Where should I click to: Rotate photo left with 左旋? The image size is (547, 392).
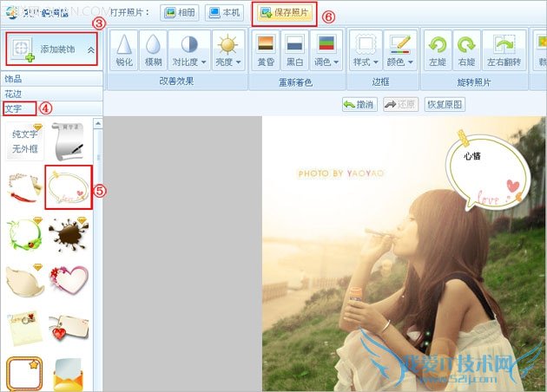(x=438, y=50)
